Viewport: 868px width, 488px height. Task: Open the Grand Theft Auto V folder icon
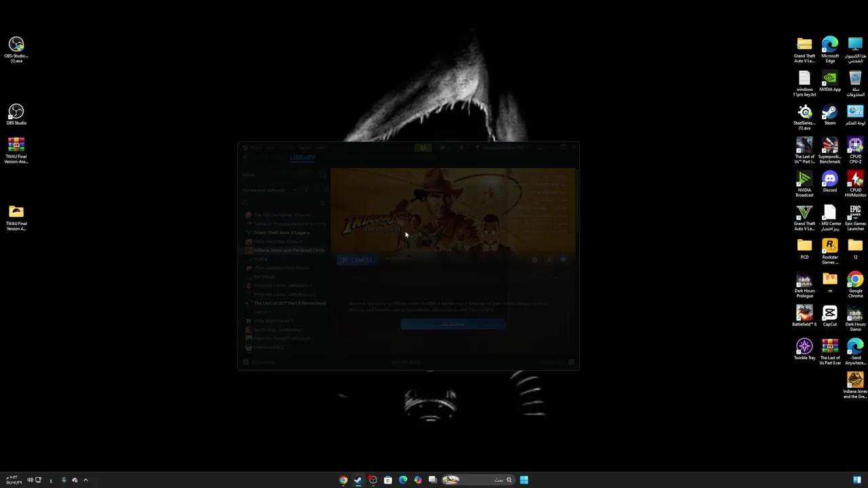click(x=804, y=50)
